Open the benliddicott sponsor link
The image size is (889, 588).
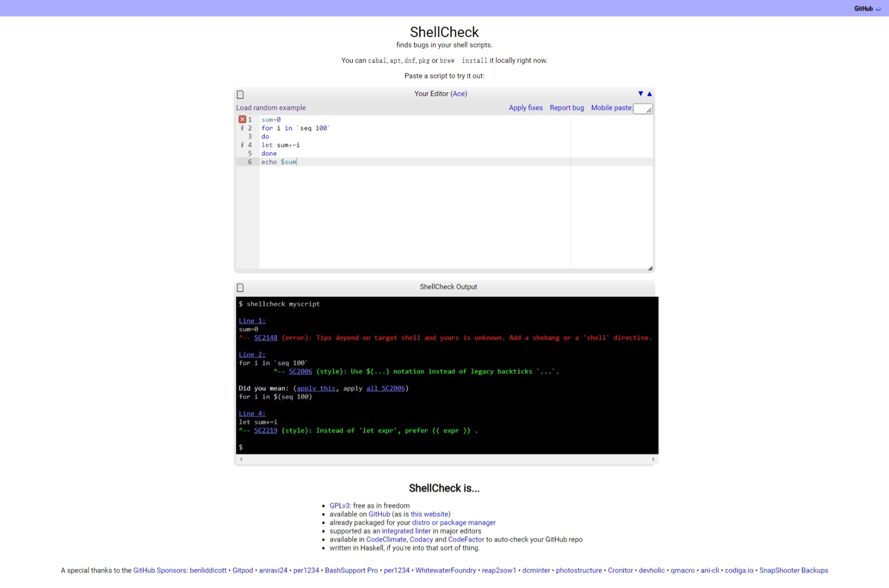(208, 571)
